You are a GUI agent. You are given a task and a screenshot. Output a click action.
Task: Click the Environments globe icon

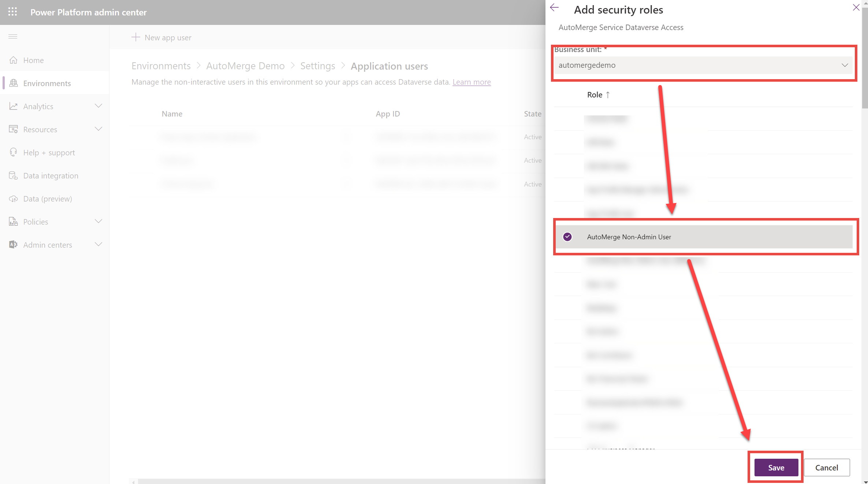coord(14,83)
